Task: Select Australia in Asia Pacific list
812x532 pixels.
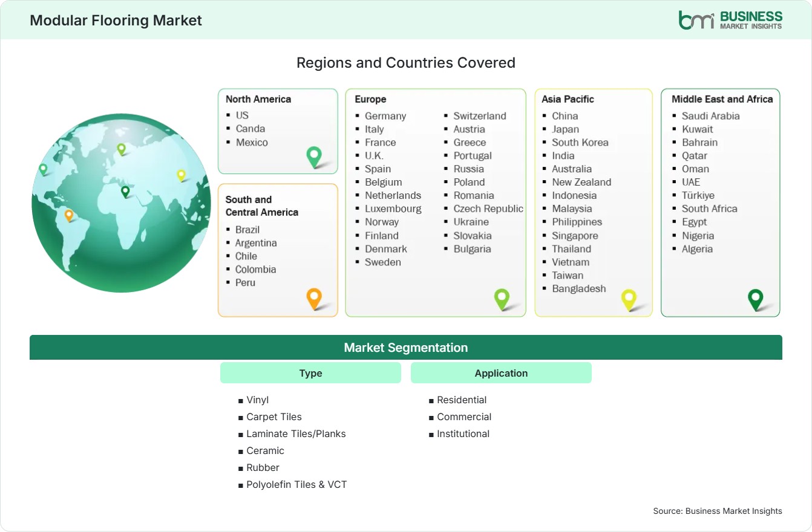Action: tap(572, 169)
